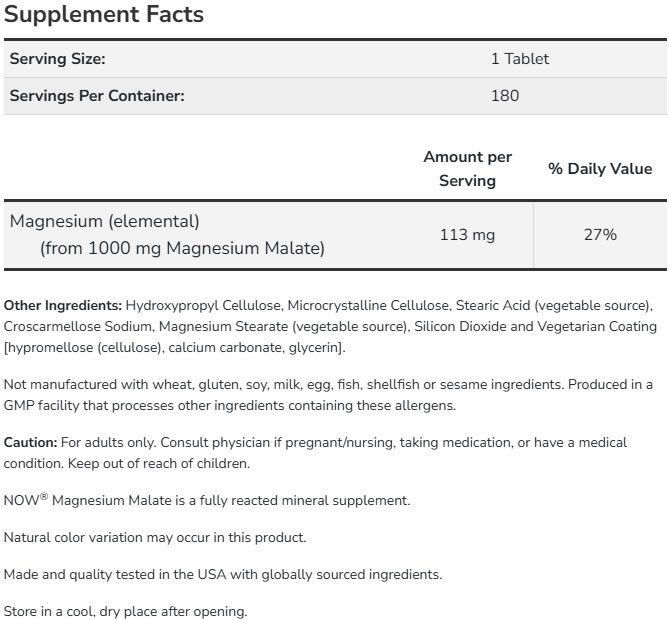Image resolution: width=669 pixels, height=620 pixels.
Task: Select the 1 Tablet serving value
Action: click(x=519, y=59)
